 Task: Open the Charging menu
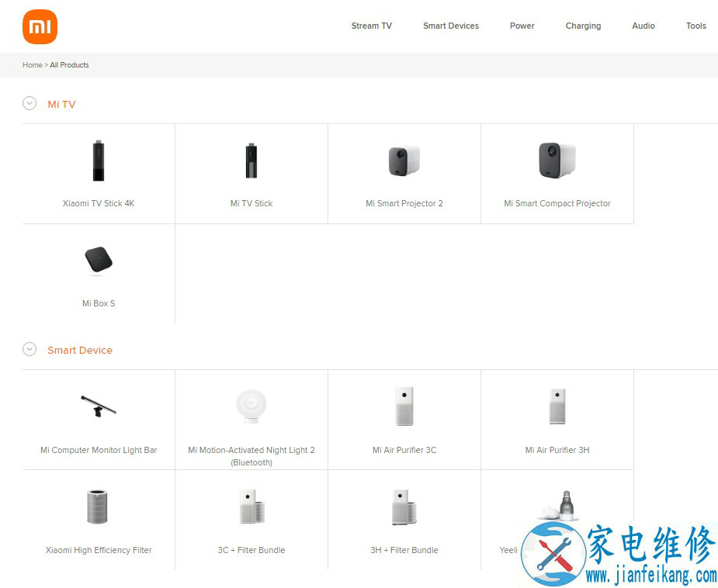tap(583, 26)
